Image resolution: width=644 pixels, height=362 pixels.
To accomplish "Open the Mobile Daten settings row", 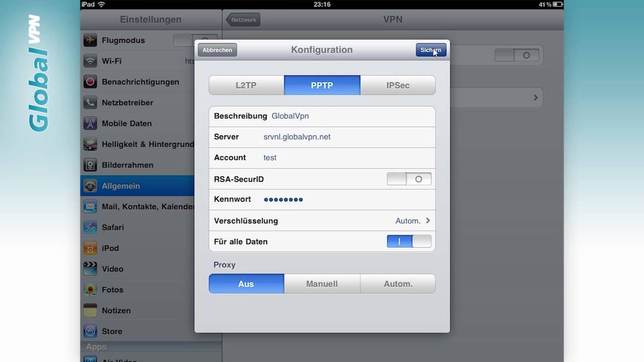I will click(x=137, y=123).
